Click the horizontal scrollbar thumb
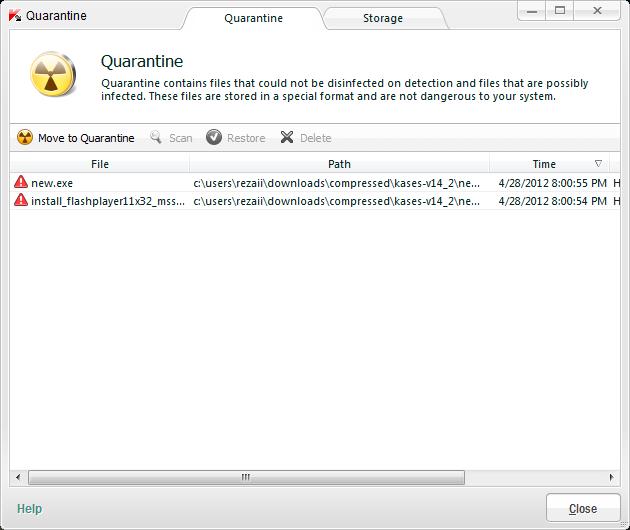630x530 pixels. point(246,477)
